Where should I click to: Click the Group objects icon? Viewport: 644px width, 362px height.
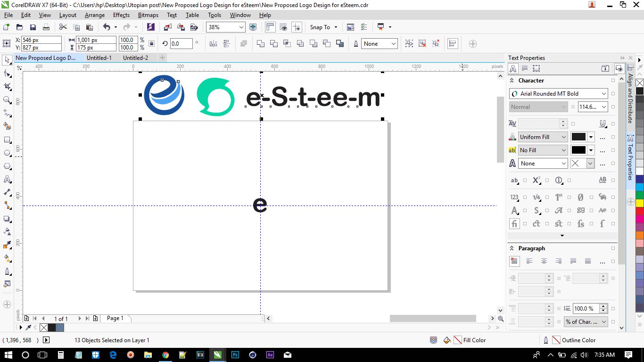pyautogui.click(x=409, y=44)
